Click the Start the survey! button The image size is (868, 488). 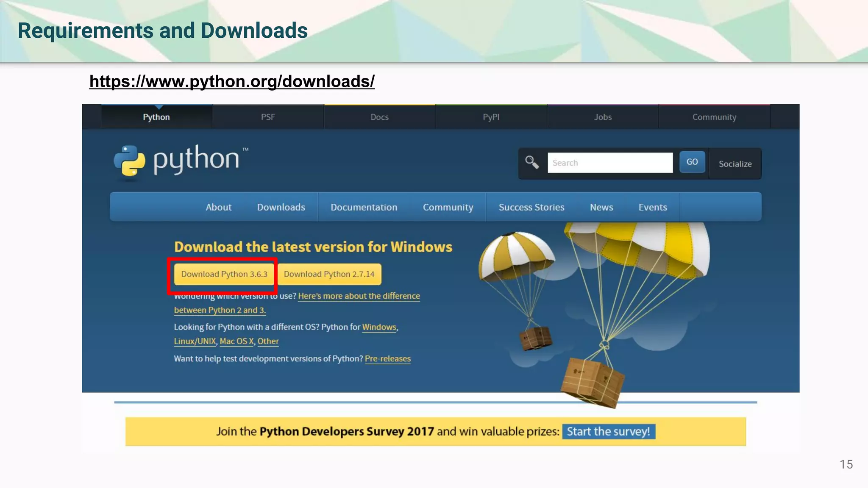609,431
